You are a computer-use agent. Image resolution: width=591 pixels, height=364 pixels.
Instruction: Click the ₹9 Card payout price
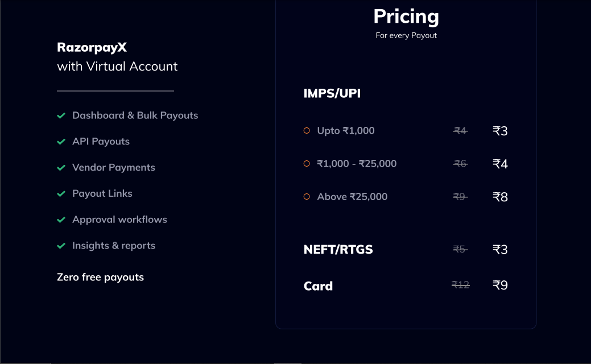[500, 285]
